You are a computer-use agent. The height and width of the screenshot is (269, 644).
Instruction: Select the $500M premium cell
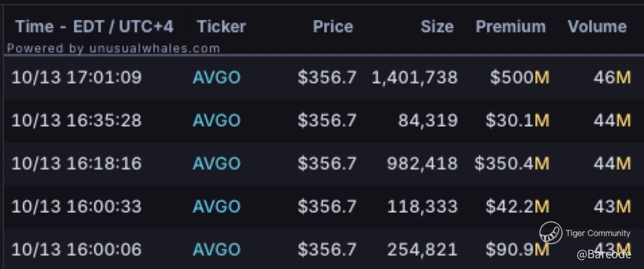click(x=520, y=78)
